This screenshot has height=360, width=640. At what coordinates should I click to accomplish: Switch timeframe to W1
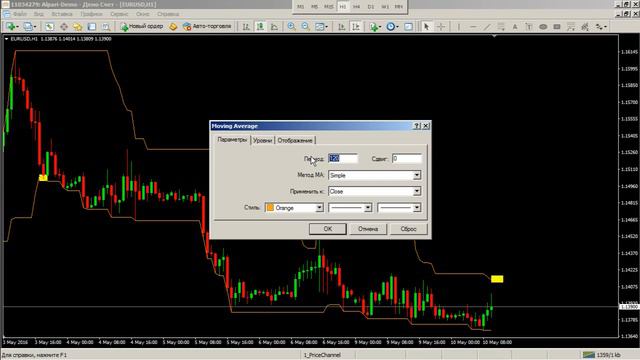(x=385, y=7)
